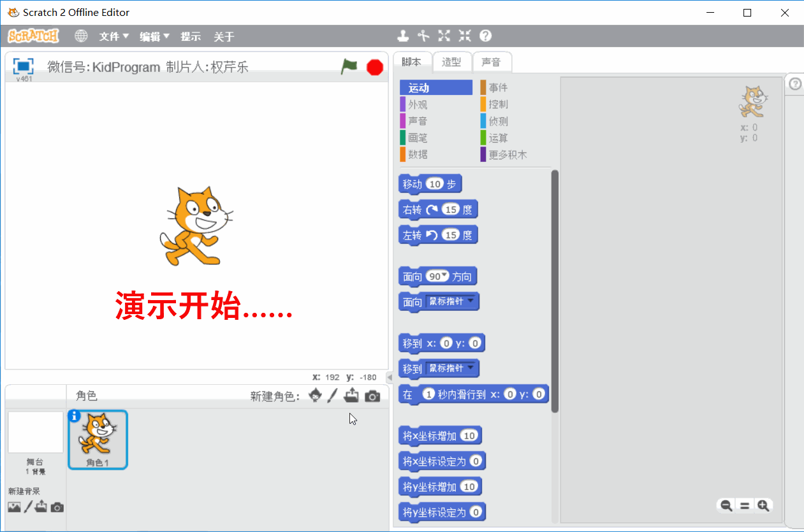Switch to the 造型 tab
804x532 pixels.
tap(451, 62)
